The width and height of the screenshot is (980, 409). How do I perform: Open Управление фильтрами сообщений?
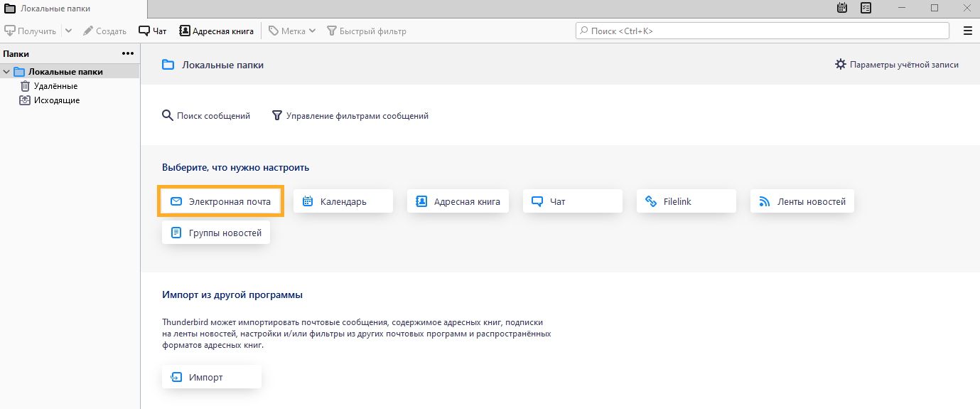tap(350, 116)
